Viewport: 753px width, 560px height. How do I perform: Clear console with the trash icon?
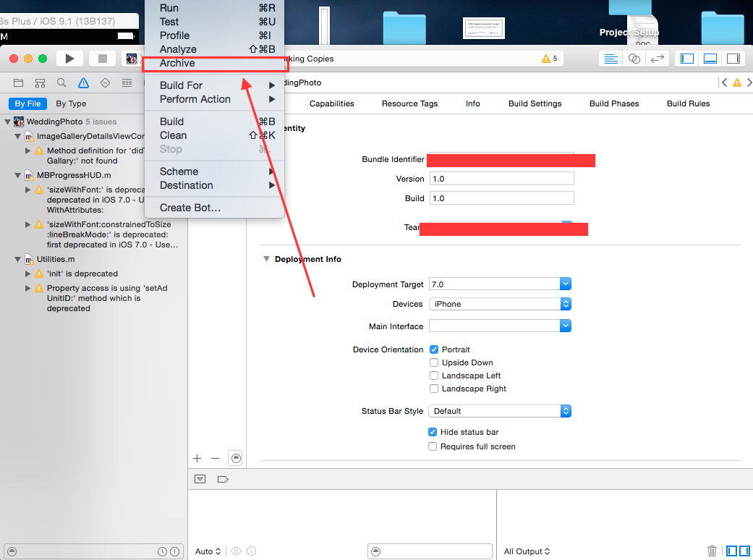[x=712, y=551]
